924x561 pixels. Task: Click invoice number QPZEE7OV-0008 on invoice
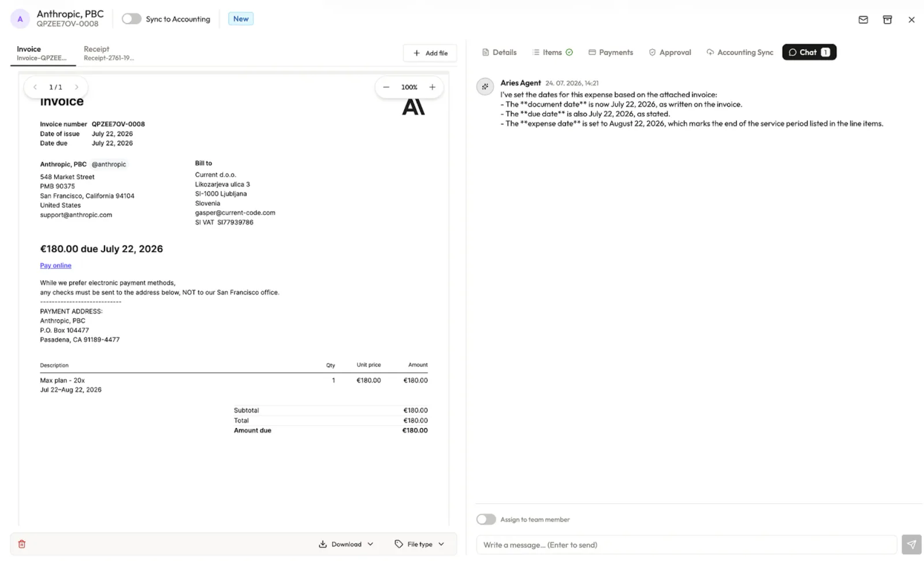[x=118, y=124]
